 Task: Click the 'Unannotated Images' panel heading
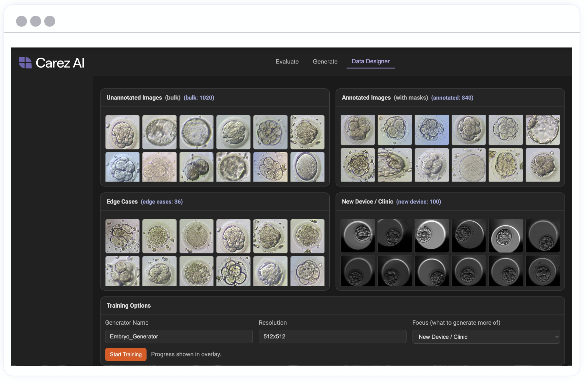point(134,98)
